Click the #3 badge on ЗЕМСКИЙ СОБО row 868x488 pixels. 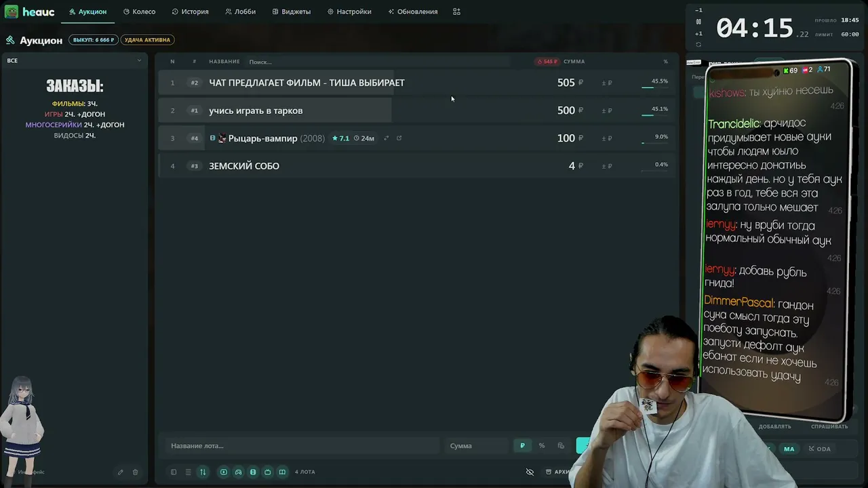pyautogui.click(x=195, y=166)
